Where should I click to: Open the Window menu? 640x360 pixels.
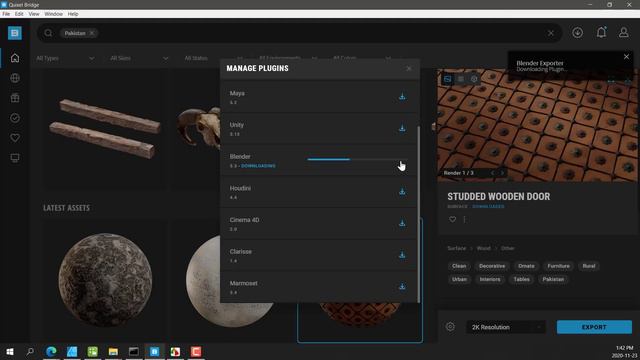53,14
